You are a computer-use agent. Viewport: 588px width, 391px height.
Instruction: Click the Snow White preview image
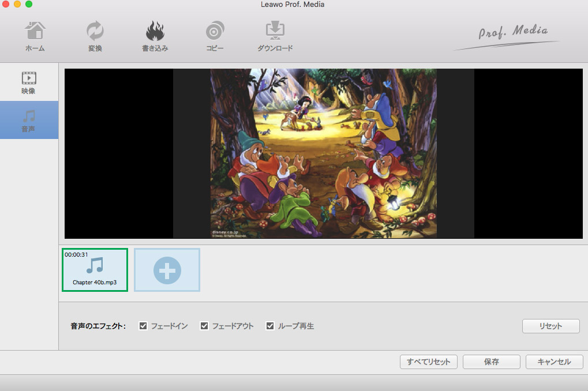(323, 153)
